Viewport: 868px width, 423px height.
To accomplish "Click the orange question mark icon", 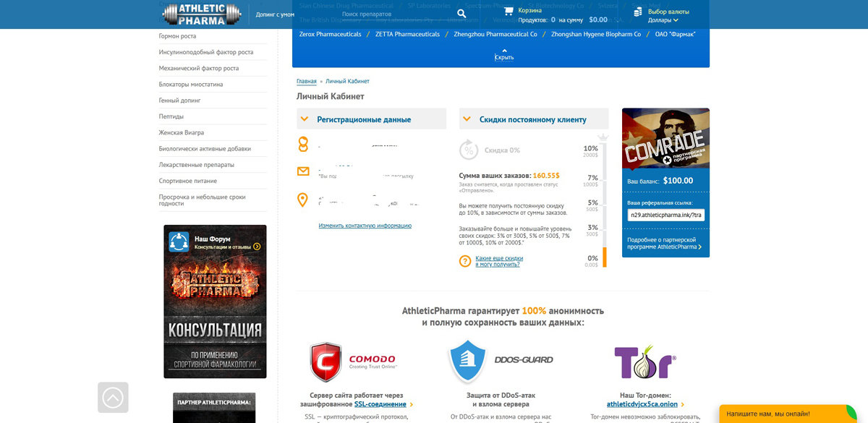I will [x=465, y=261].
